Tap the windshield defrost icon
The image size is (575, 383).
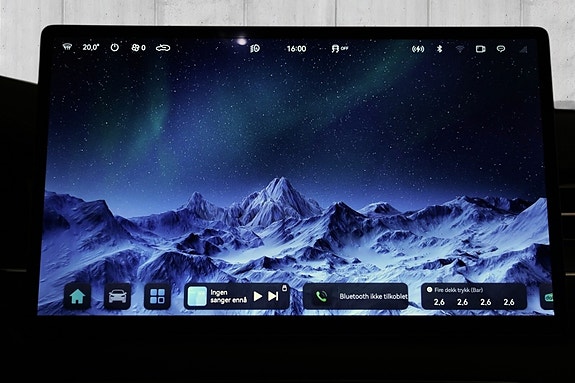pyautogui.click(x=67, y=47)
